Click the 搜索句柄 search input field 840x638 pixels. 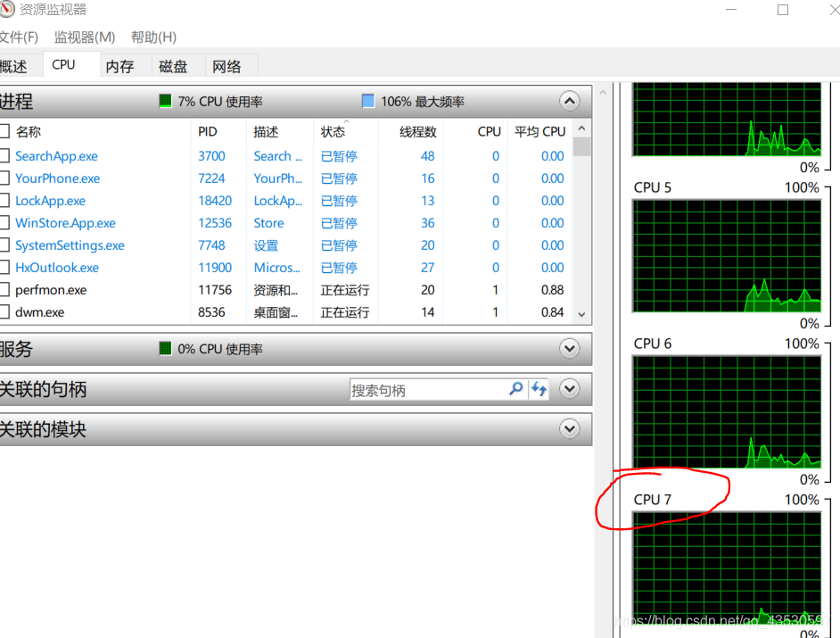point(429,389)
